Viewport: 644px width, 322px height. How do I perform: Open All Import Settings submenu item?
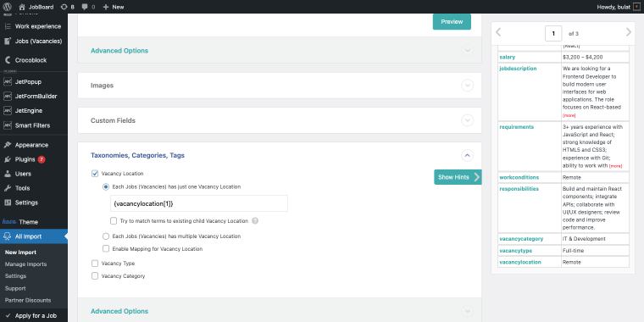(x=15, y=276)
